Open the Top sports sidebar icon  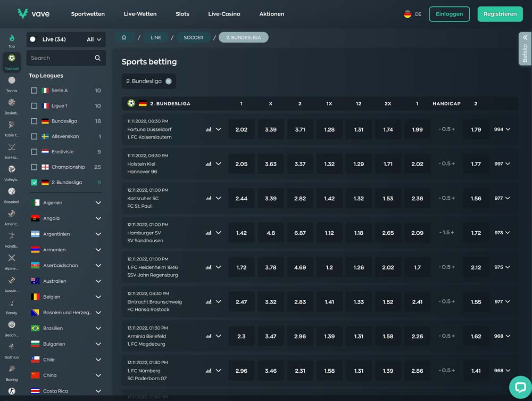pyautogui.click(x=12, y=41)
